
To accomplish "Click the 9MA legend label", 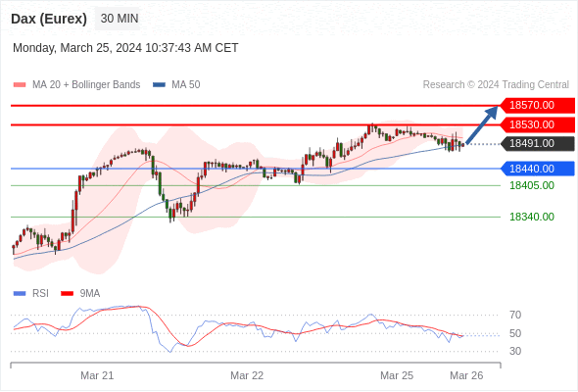I will point(90,294).
